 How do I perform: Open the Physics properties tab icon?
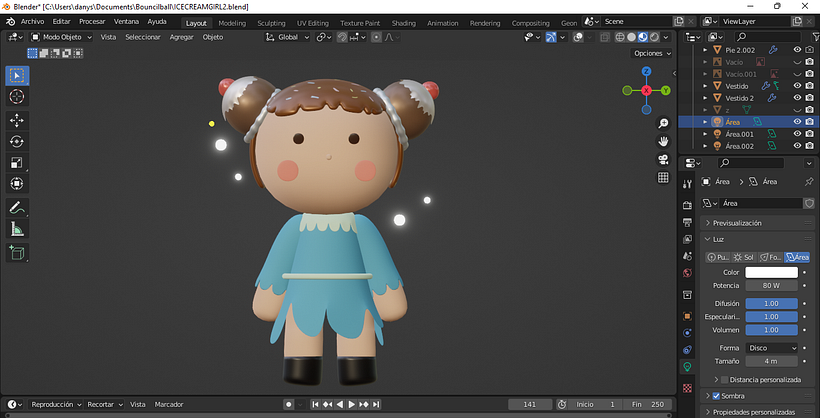tap(688, 333)
